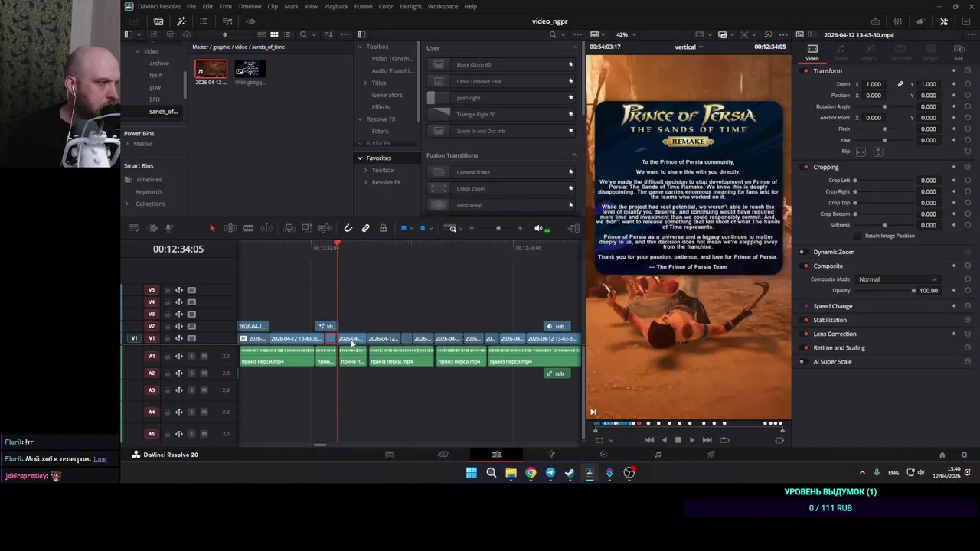Screen dimensions: 980x551
Task: Play forward in the viewer
Action: tap(692, 440)
